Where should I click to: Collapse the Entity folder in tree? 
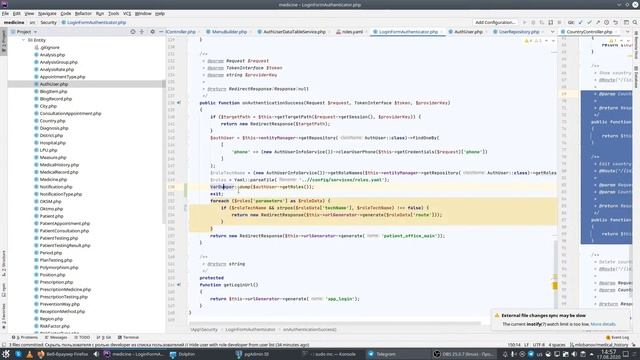[24, 40]
